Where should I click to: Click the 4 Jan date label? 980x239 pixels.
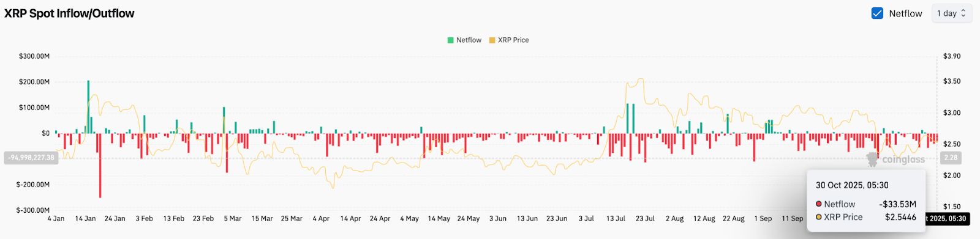[56, 218]
